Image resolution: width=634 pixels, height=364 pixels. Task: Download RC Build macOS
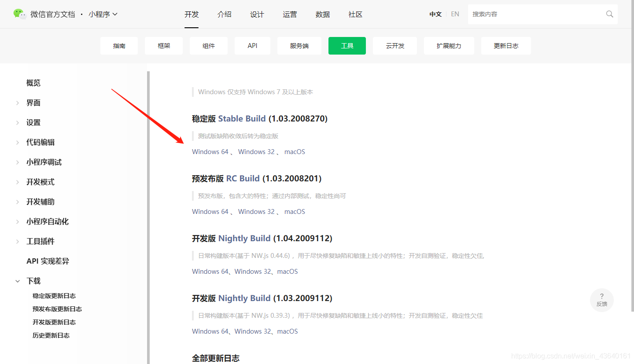point(295,212)
